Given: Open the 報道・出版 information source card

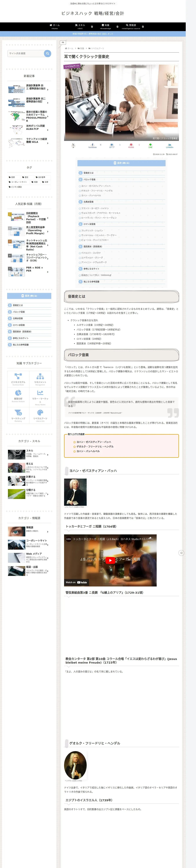Looking at the screenshot, I should (29, 571).
